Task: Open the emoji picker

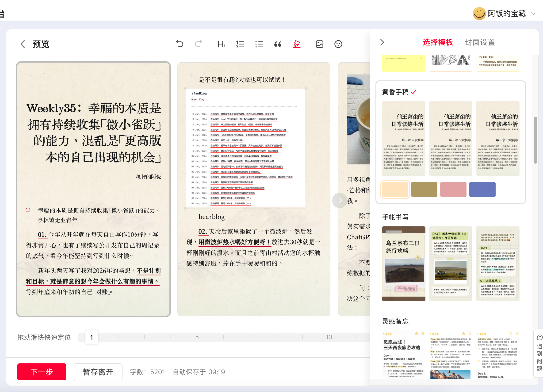Action: 338,44
